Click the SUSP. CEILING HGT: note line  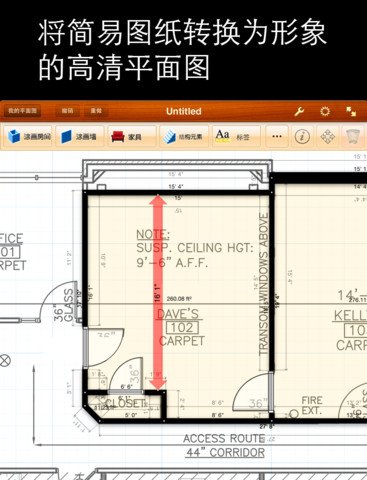(x=195, y=248)
